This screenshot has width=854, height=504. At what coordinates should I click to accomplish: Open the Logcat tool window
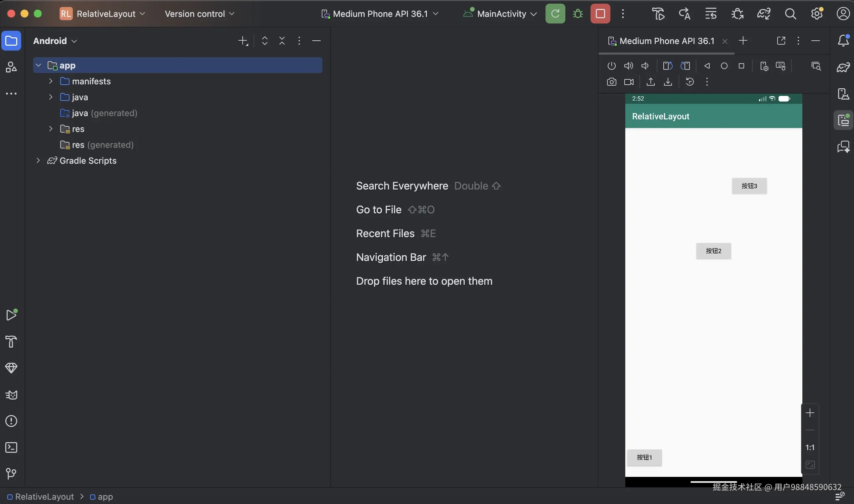(x=11, y=395)
